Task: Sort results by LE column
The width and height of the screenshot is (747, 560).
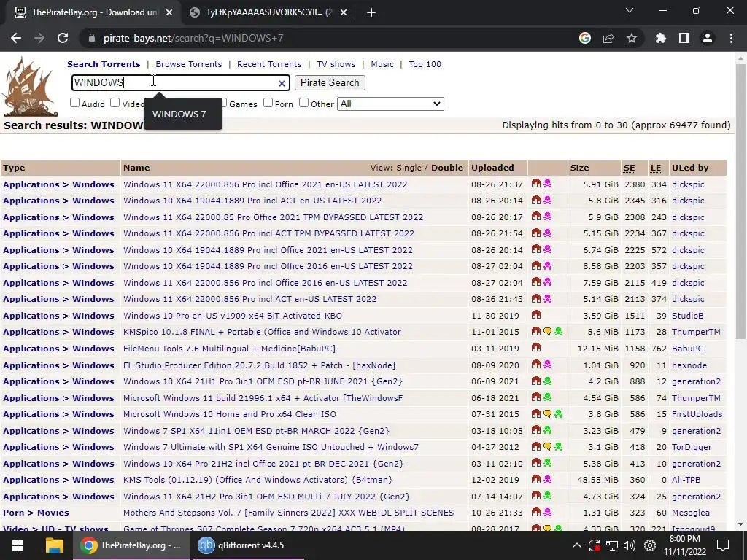Action: [656, 168]
